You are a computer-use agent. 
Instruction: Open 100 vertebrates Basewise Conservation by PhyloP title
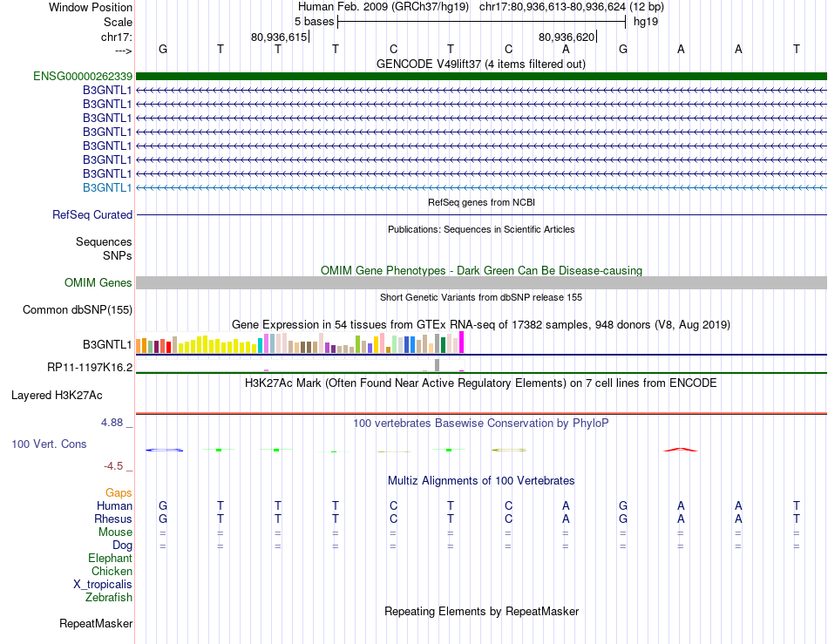pyautogui.click(x=481, y=423)
